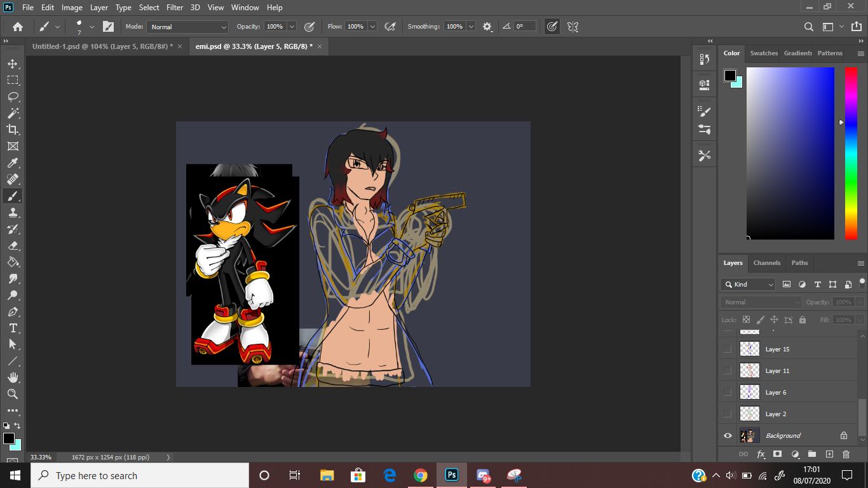This screenshot has height=488, width=868.
Task: Open Layers panel options menu
Action: pyautogui.click(x=861, y=263)
